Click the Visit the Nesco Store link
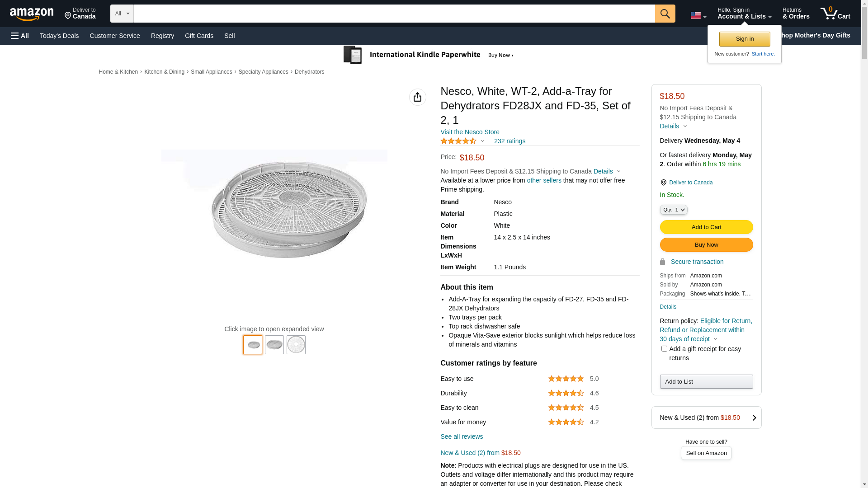The image size is (868, 488). point(469,132)
